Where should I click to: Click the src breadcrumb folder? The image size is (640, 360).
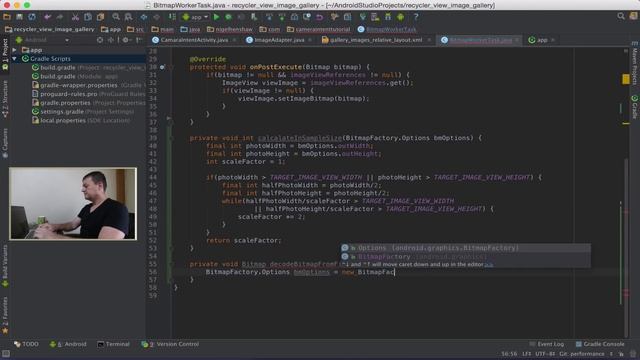136,29
